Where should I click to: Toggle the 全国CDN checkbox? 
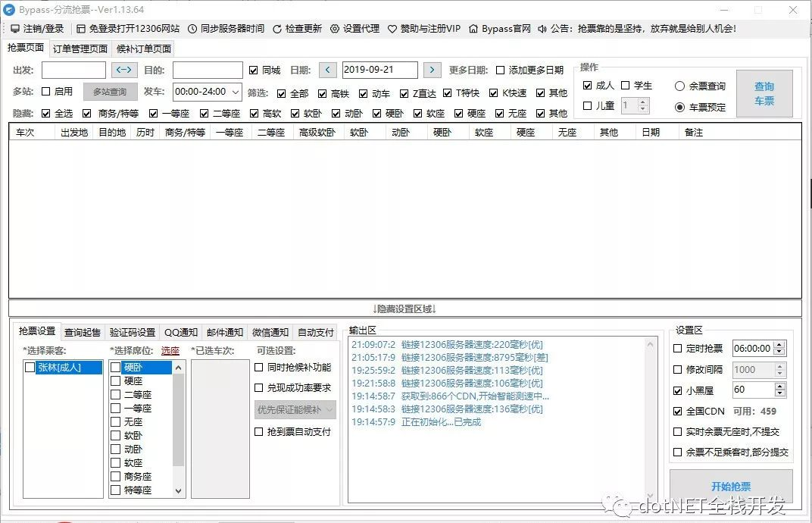pyautogui.click(x=677, y=411)
